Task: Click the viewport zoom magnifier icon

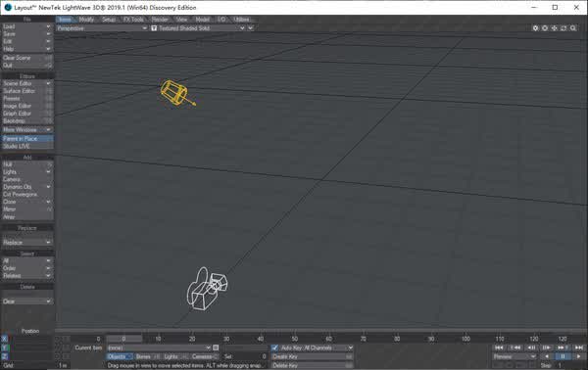Action: pyautogui.click(x=573, y=28)
